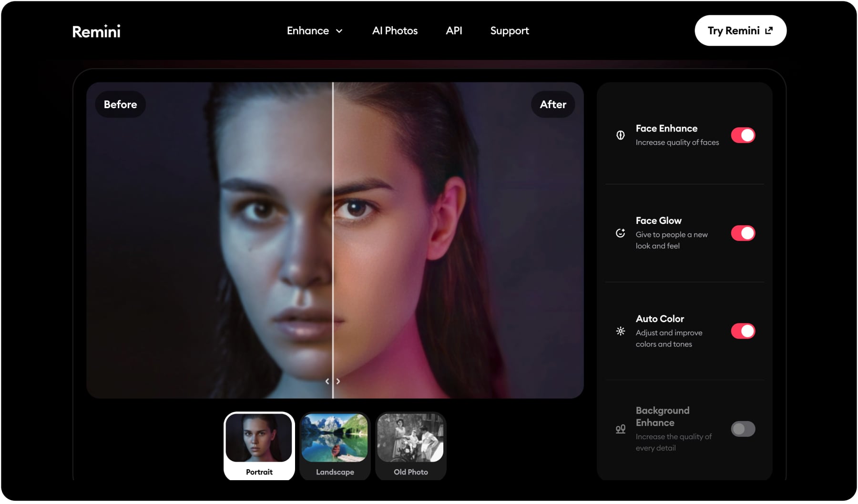Screen dimensions: 858x504
Task: Navigate to the API page
Action: (x=454, y=30)
